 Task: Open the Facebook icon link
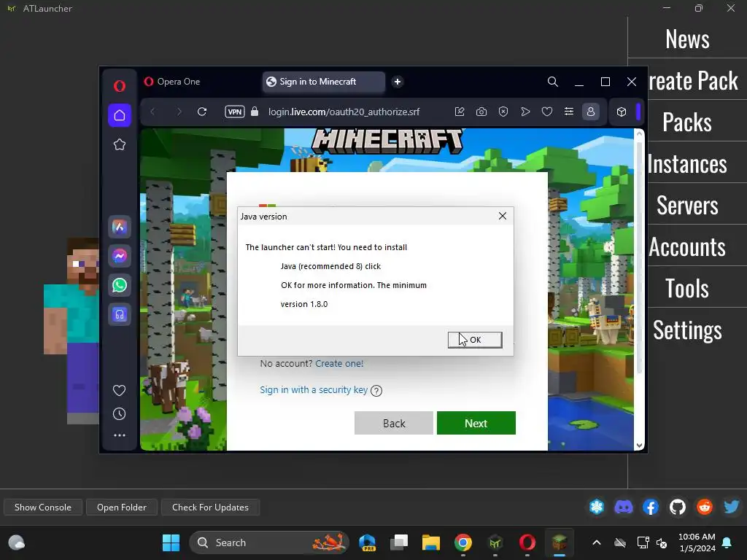click(650, 507)
